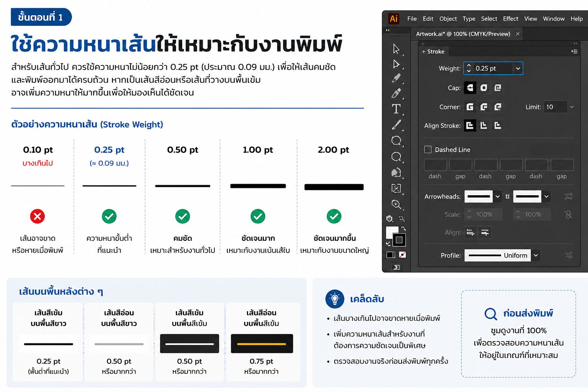Click the first arrowhead Align button

(x=470, y=232)
